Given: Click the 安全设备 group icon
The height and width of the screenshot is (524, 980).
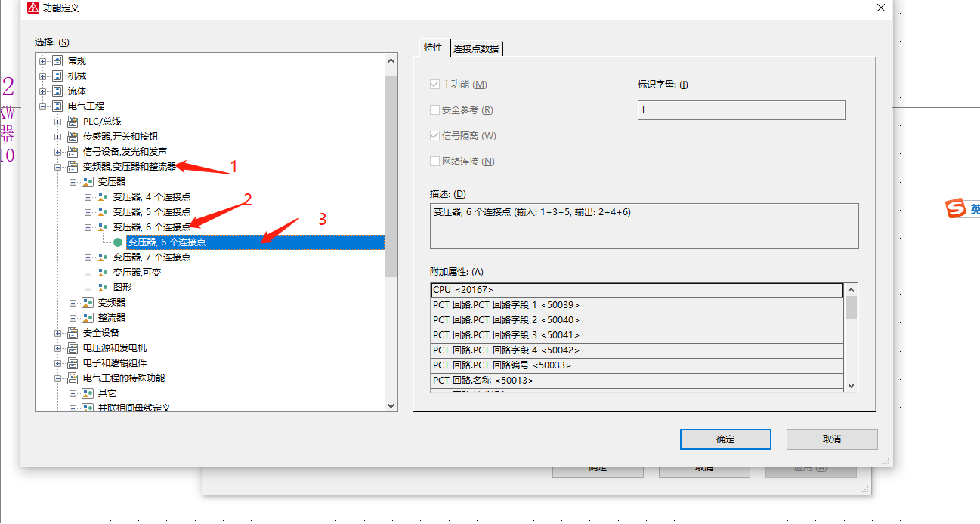Looking at the screenshot, I should [x=73, y=333].
